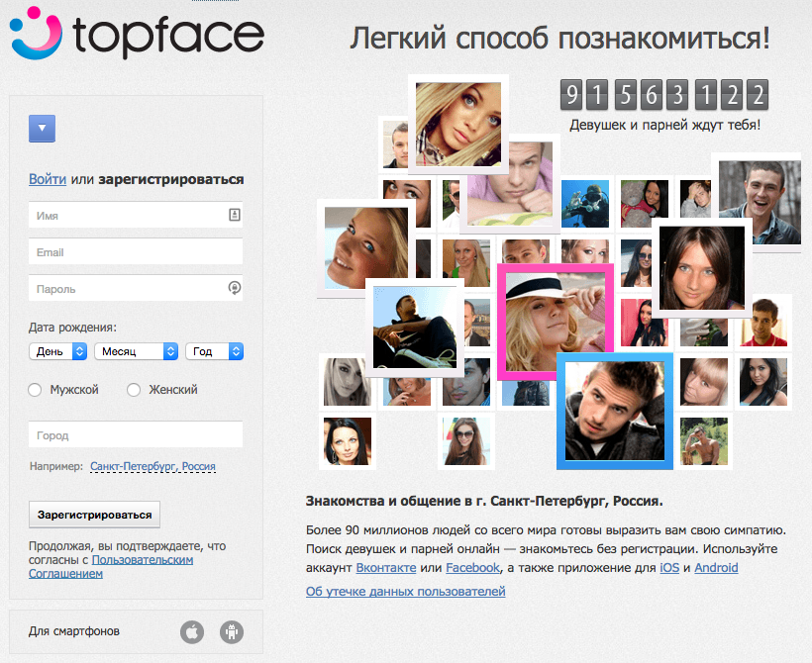Image resolution: width=812 pixels, height=663 pixels.
Task: Click the Санкт-Петербург, Россия example link
Action: tap(152, 466)
